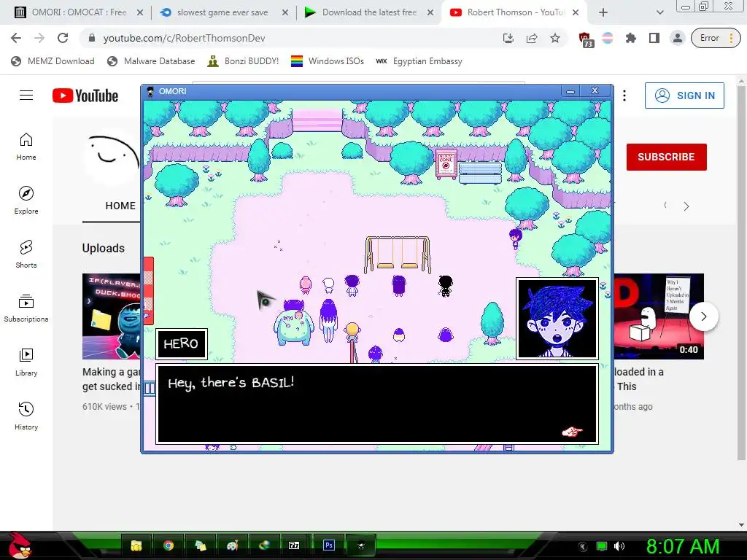Open the uBlock extension showing 73
The image size is (747, 560).
(x=585, y=39)
